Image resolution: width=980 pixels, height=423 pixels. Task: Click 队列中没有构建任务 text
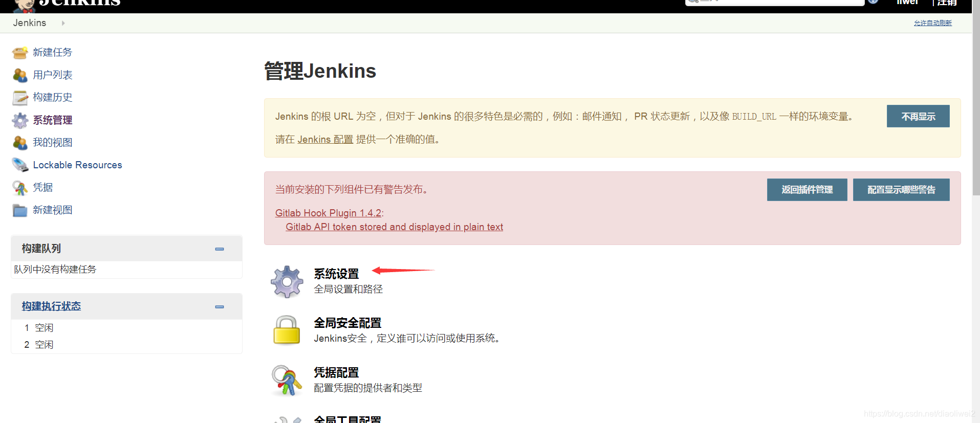[55, 269]
